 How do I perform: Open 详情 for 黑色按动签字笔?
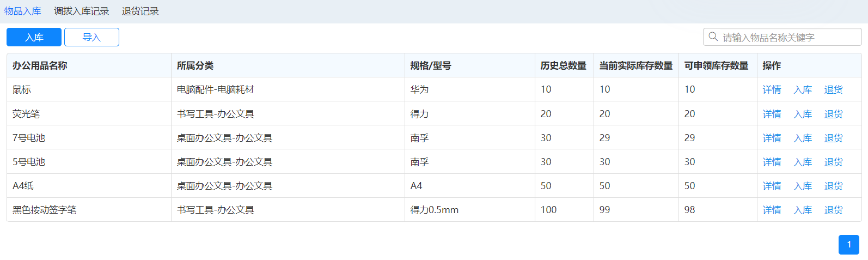(772, 210)
